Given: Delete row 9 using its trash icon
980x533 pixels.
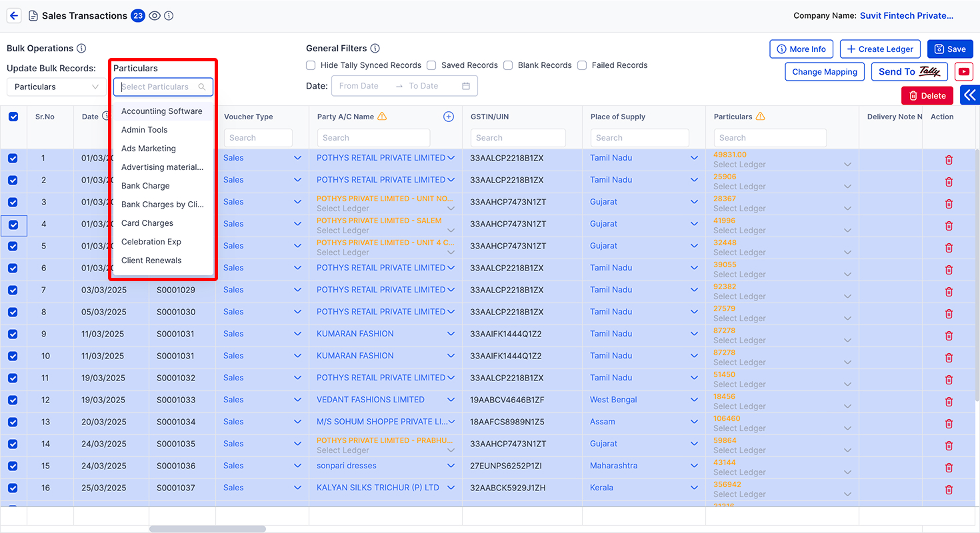Looking at the screenshot, I should click(949, 336).
